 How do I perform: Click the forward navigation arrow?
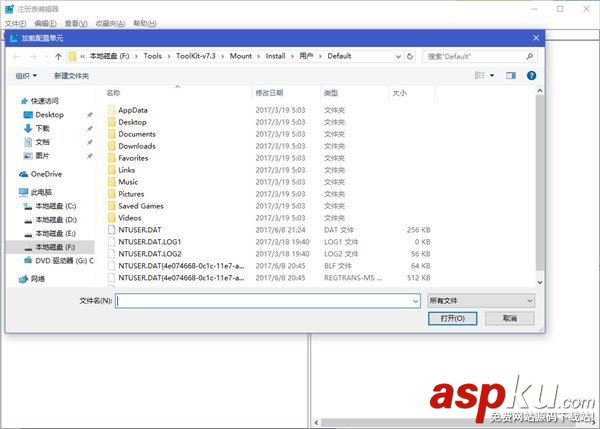(x=33, y=57)
